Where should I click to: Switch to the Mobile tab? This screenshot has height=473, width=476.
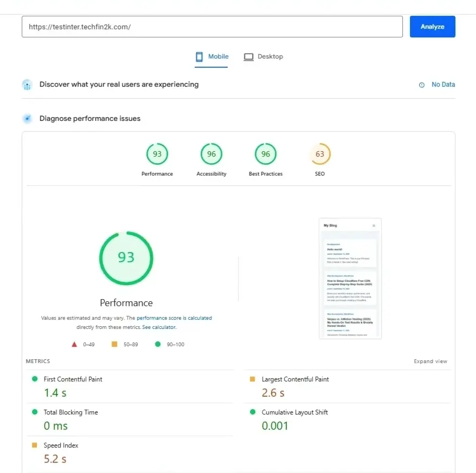point(211,57)
